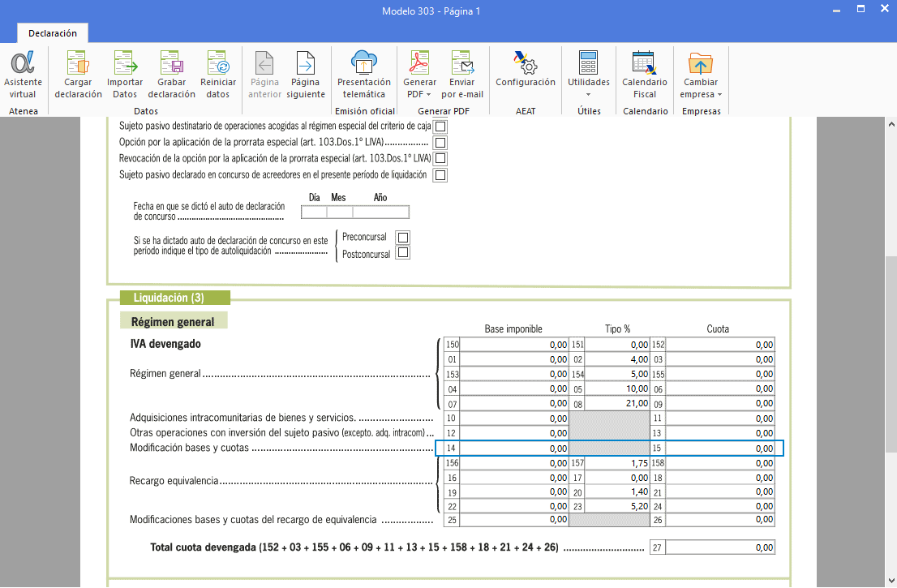Image resolution: width=897 pixels, height=588 pixels.
Task: Click tipo % field 157 showing 1,75
Action: [x=617, y=463]
